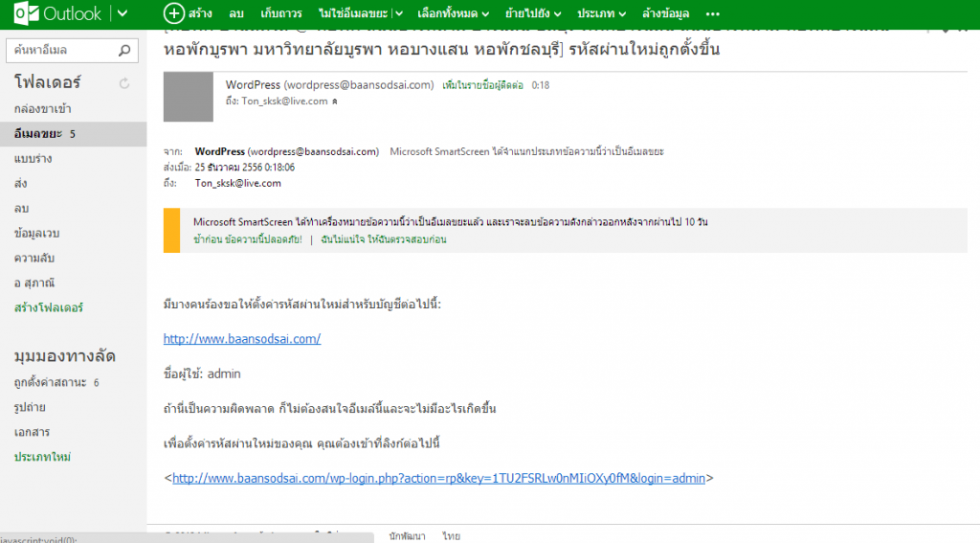
Task: Click the ช้าก่อน ข้อความนี้ปลอดภัย! link
Action: point(248,239)
